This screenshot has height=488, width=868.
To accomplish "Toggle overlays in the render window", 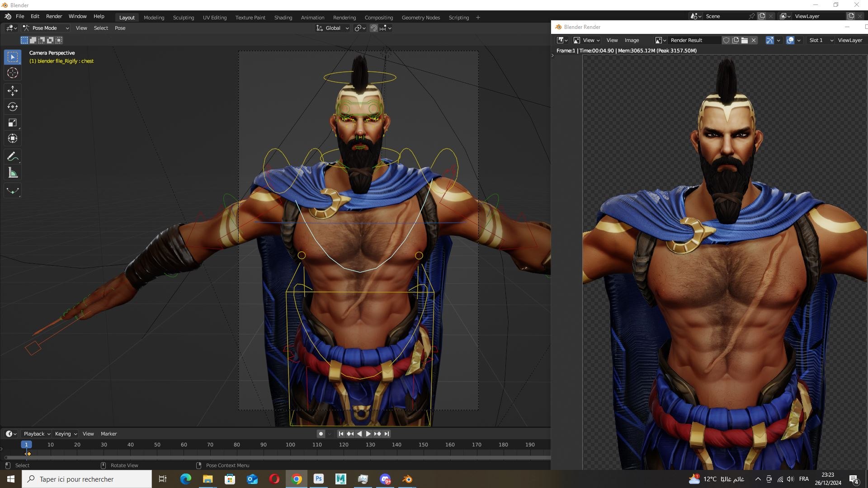I will click(790, 40).
